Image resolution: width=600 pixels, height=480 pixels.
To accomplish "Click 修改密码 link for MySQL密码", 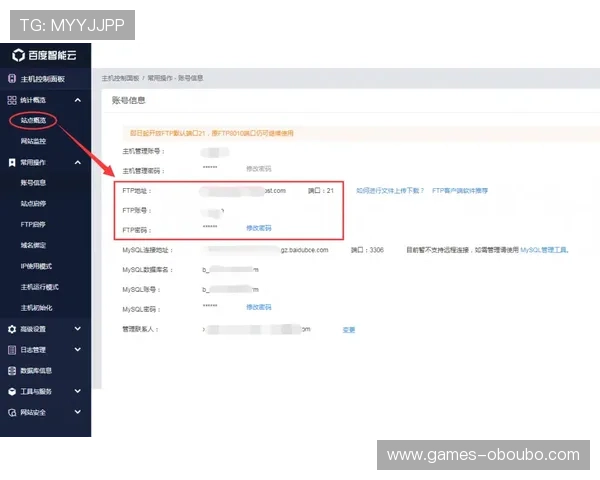I will click(259, 307).
